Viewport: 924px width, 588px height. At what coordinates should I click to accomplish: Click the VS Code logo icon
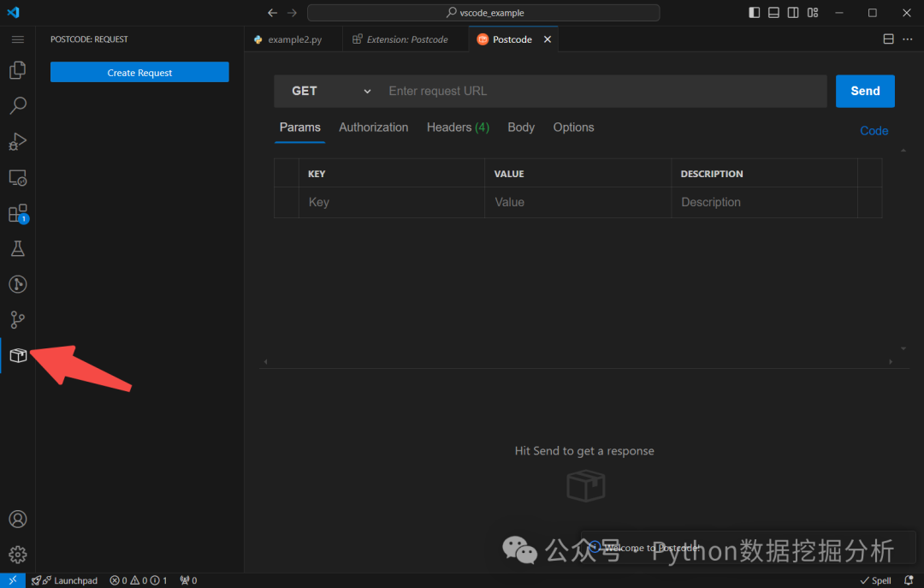[13, 12]
